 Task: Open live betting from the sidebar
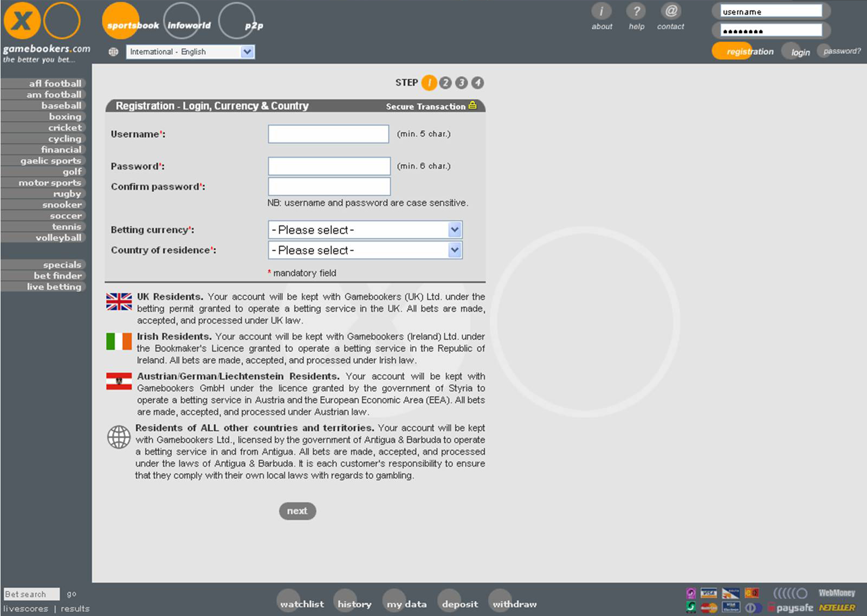coord(43,287)
